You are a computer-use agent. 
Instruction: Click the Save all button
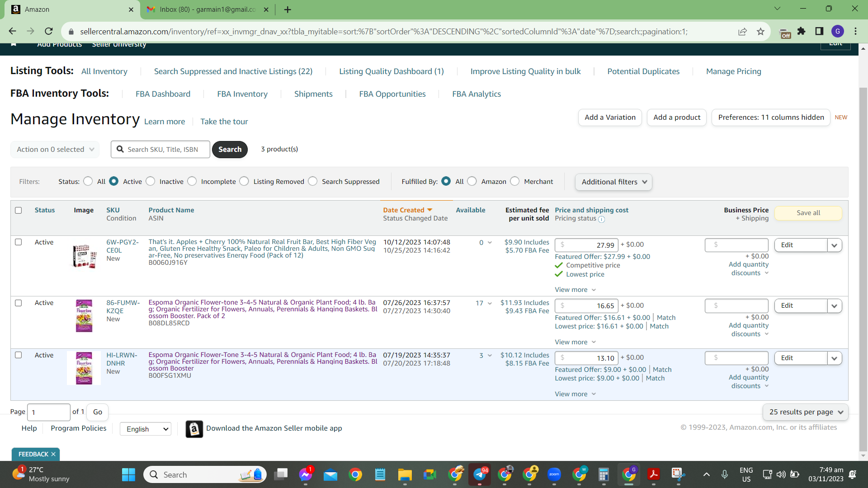(808, 213)
